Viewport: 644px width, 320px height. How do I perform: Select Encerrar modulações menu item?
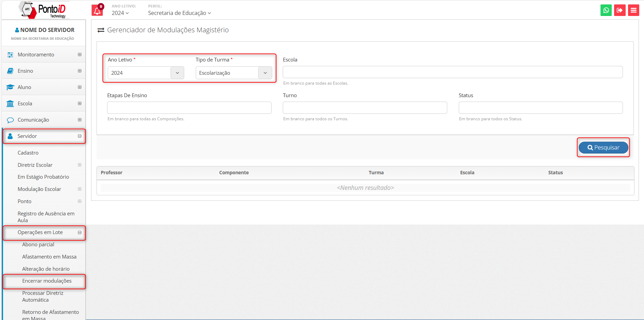point(47,281)
